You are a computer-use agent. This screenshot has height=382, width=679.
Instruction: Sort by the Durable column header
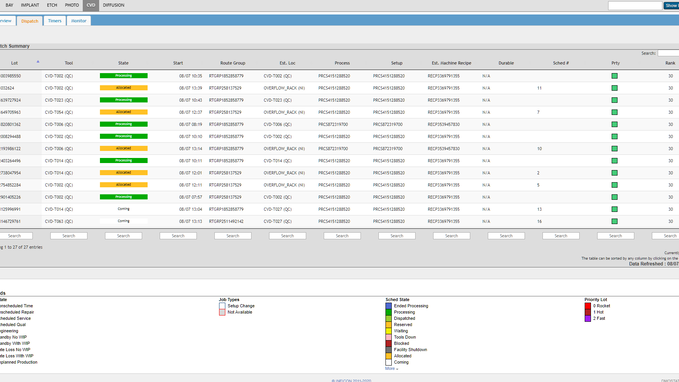pos(506,63)
